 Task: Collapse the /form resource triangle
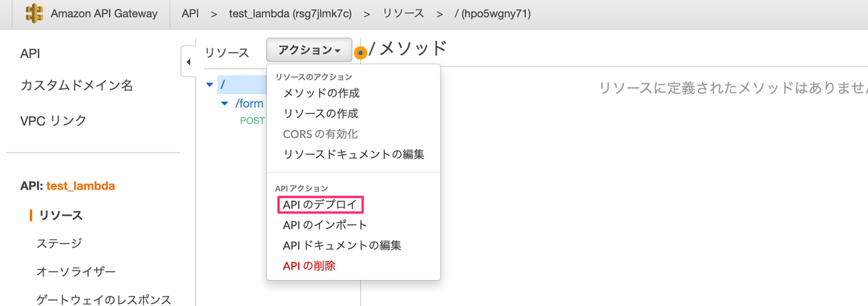[x=225, y=103]
